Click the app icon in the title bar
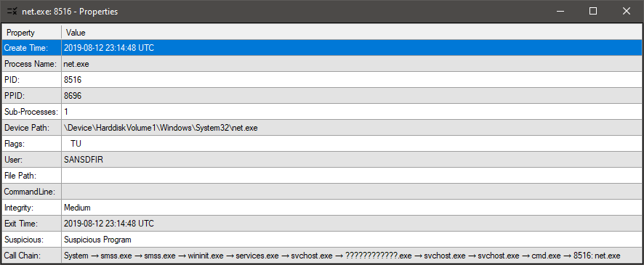Screen dimensions: 644x265 12,12
